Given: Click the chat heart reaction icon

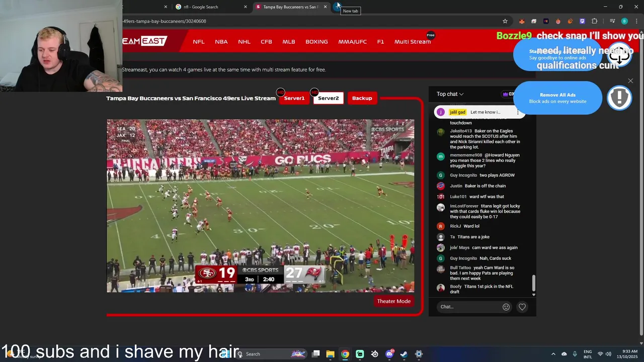Looking at the screenshot, I should pyautogui.click(x=522, y=307).
